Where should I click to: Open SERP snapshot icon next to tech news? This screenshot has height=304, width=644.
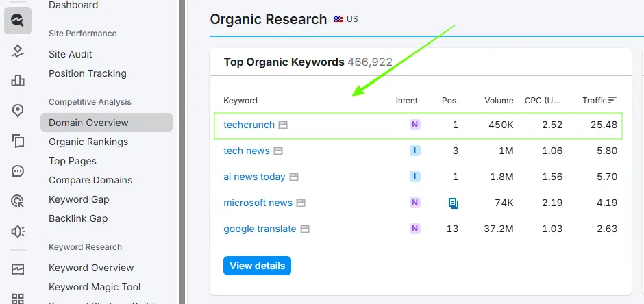coord(278,151)
